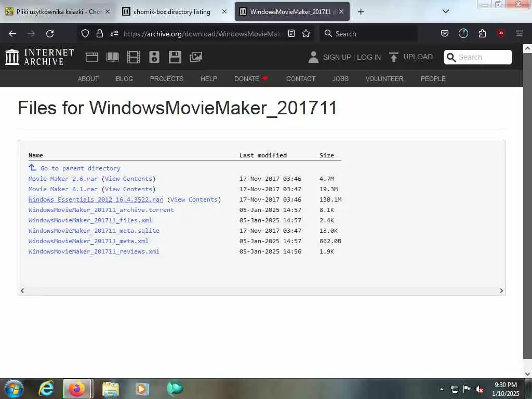Open the Texts book icon in Archive nav
Screen dimensions: 532x399
(x=113, y=57)
